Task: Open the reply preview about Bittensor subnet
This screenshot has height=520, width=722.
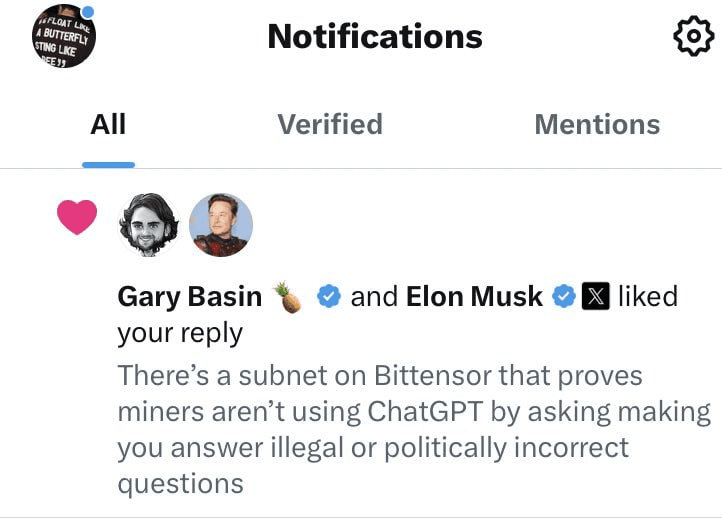Action: click(414, 429)
